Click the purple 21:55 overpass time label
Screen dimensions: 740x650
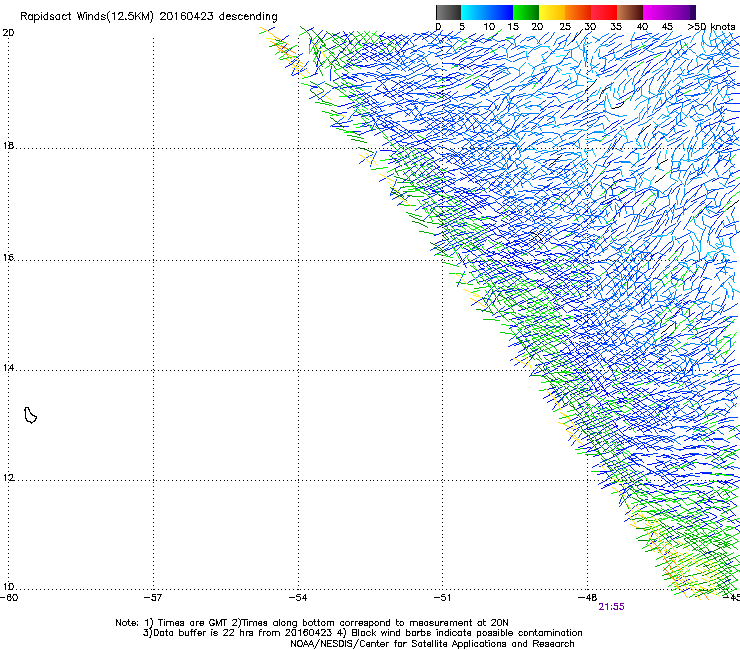(611, 607)
